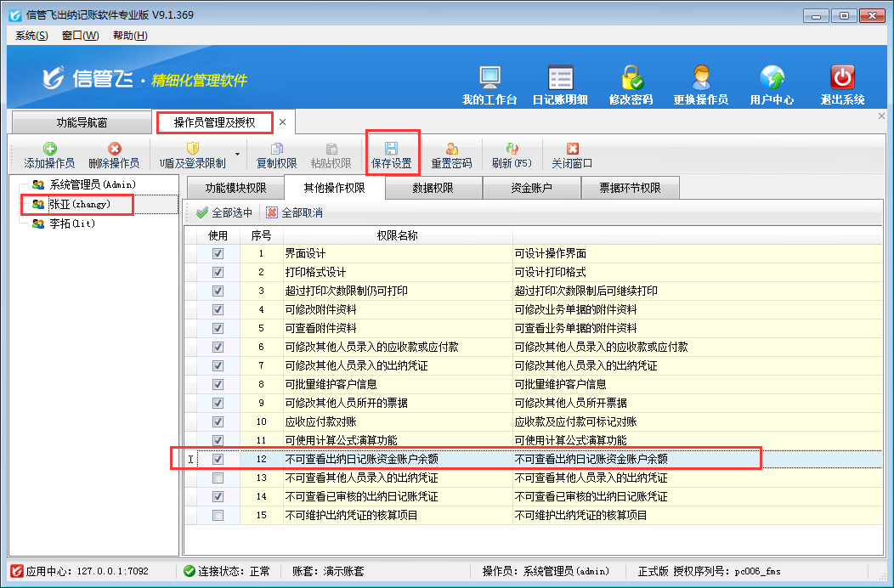This screenshot has height=588, width=894.
Task: Select operator 李拓(lit) in tree
Action: (71, 223)
